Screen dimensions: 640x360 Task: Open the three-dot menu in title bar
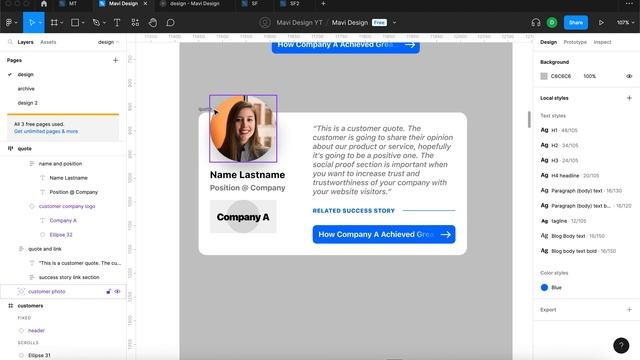coord(629,4)
